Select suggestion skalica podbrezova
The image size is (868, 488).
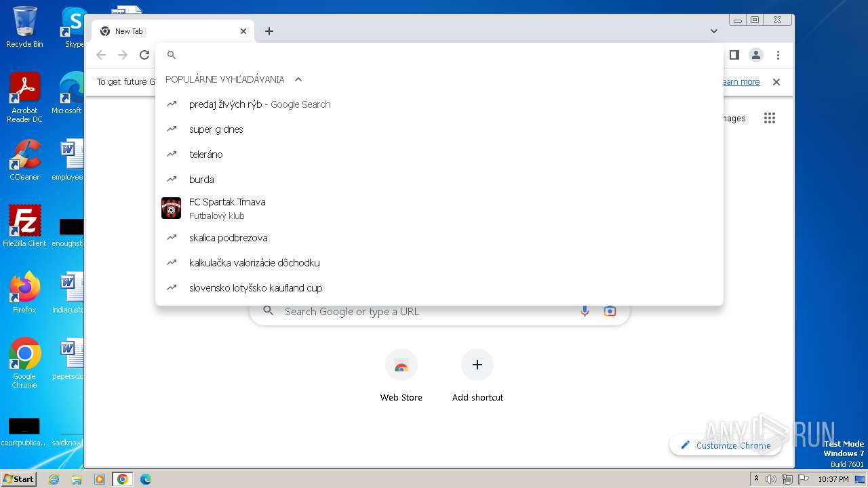tap(439, 238)
